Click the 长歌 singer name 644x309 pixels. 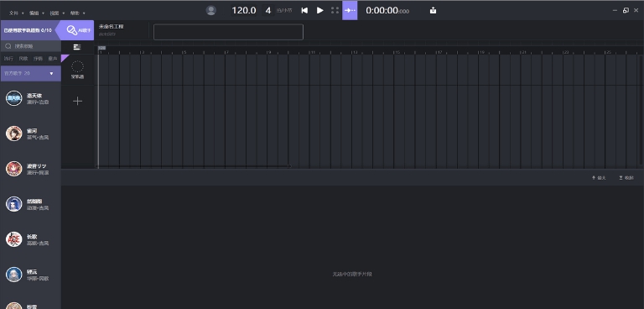[x=32, y=237]
